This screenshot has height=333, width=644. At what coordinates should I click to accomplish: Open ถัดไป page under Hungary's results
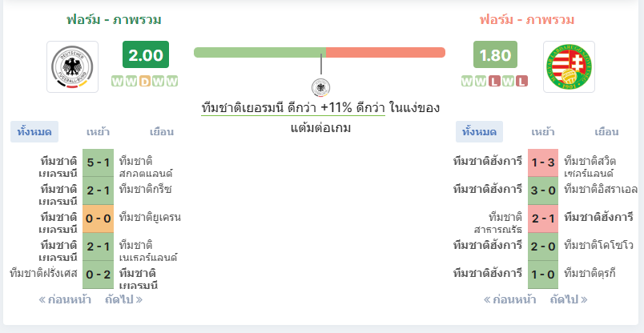click(569, 299)
